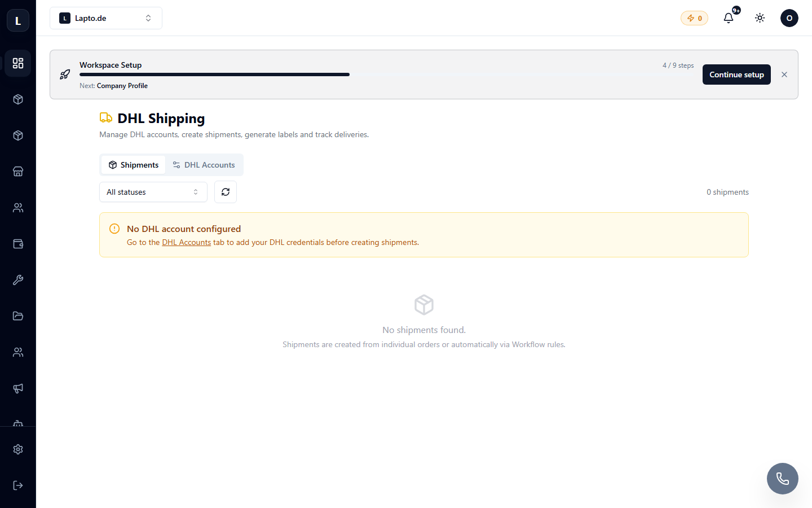Click the users icon just above the megaphone icon

click(x=18, y=352)
